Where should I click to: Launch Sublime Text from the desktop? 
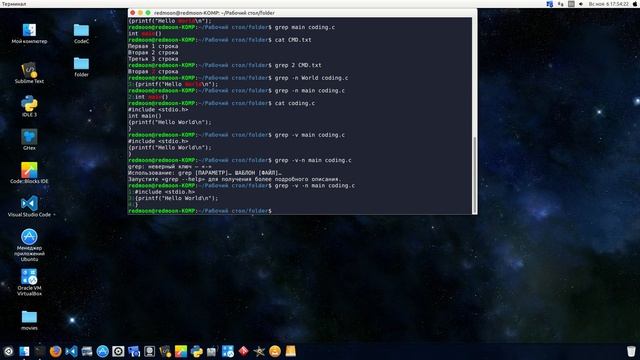pyautogui.click(x=29, y=73)
